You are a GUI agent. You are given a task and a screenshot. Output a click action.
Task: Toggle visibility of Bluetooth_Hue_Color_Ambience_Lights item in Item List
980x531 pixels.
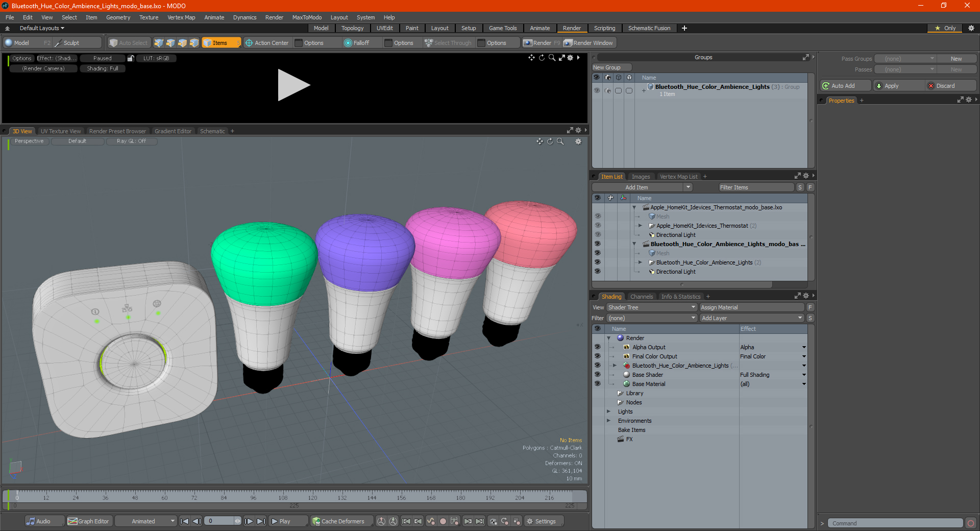tap(597, 262)
